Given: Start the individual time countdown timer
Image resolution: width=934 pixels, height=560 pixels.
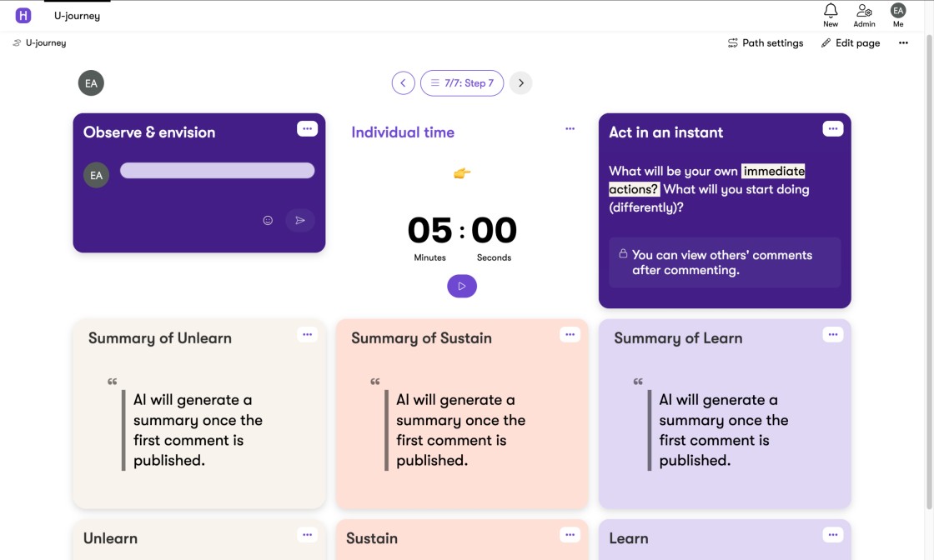Looking at the screenshot, I should 462,286.
